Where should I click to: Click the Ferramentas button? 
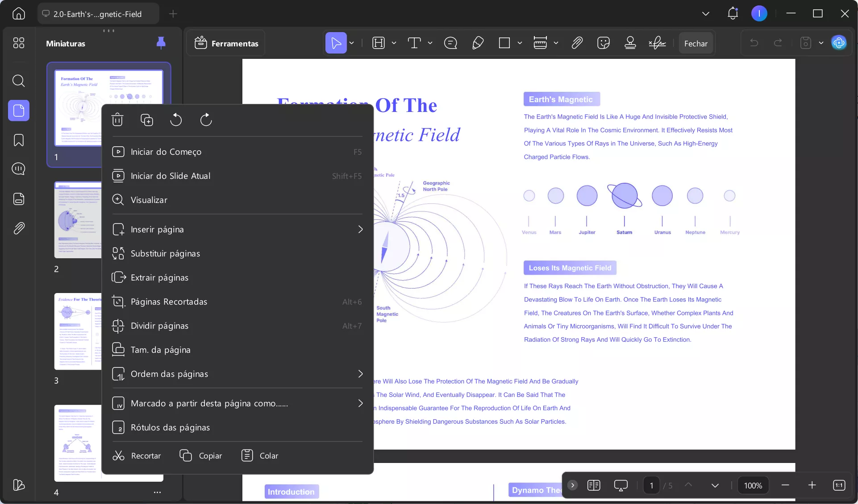[226, 43]
